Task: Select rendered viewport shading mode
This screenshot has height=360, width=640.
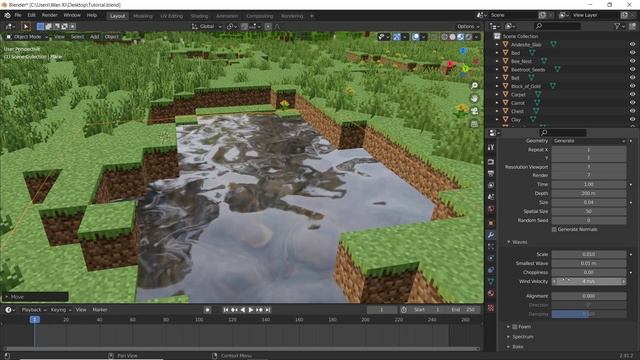Action: tap(469, 37)
